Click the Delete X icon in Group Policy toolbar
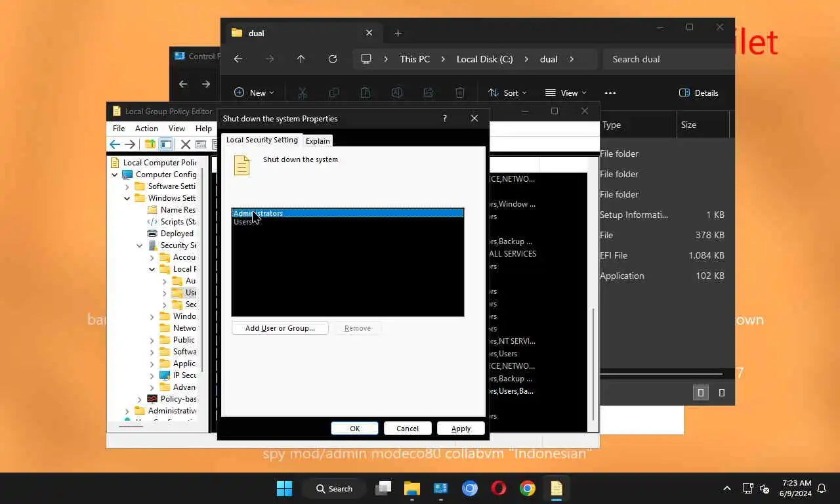The width and height of the screenshot is (840, 504). click(186, 144)
